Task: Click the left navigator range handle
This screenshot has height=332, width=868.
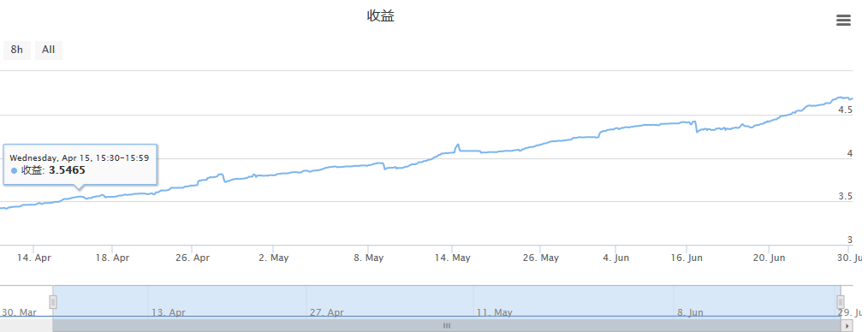Action: [x=53, y=301]
